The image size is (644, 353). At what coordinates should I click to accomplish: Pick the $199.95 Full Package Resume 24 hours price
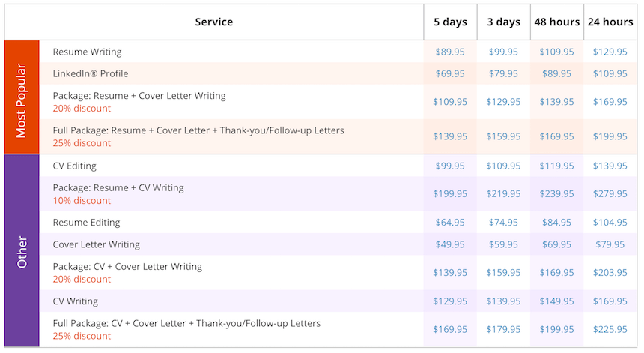pyautogui.click(x=610, y=136)
